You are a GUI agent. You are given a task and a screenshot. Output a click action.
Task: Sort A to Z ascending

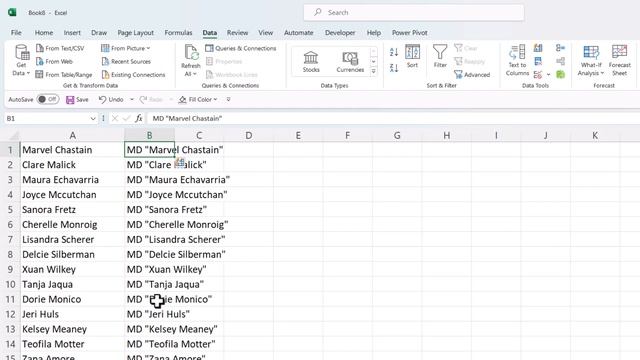(394, 52)
